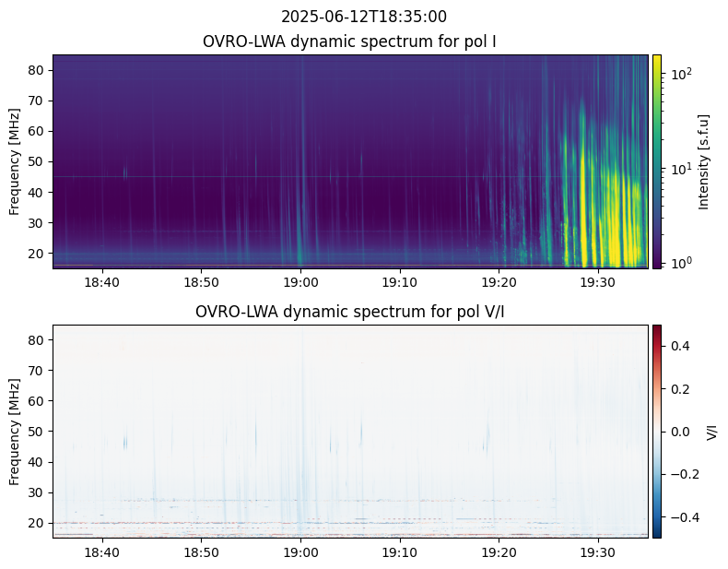This screenshot has height=569, width=728.
Task: Select the pol I dynamic spectrum title
Action: [350, 41]
